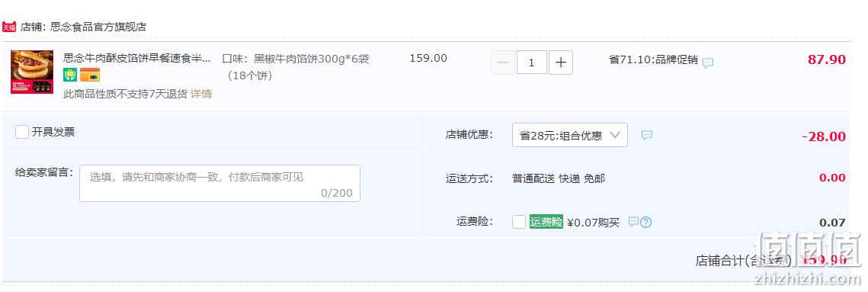Click the quantity field showing 1
868x292 pixels.
[x=532, y=63]
